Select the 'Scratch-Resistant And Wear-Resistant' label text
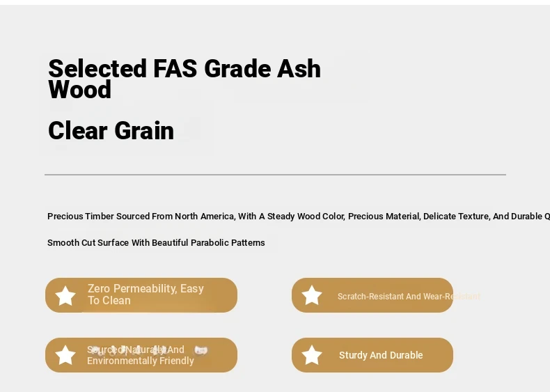550x392 pixels. [409, 297]
